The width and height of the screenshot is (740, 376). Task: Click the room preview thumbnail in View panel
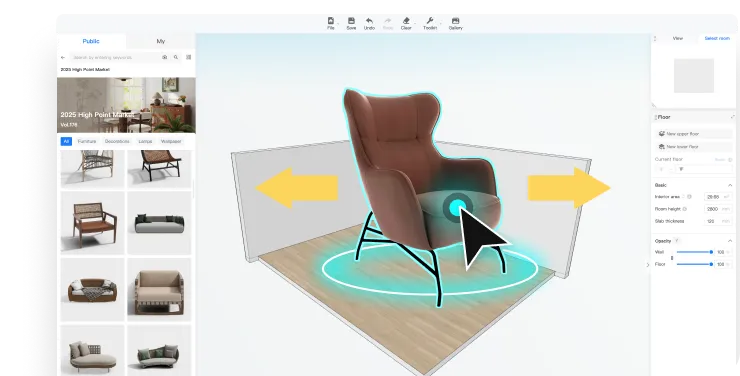[x=694, y=75]
